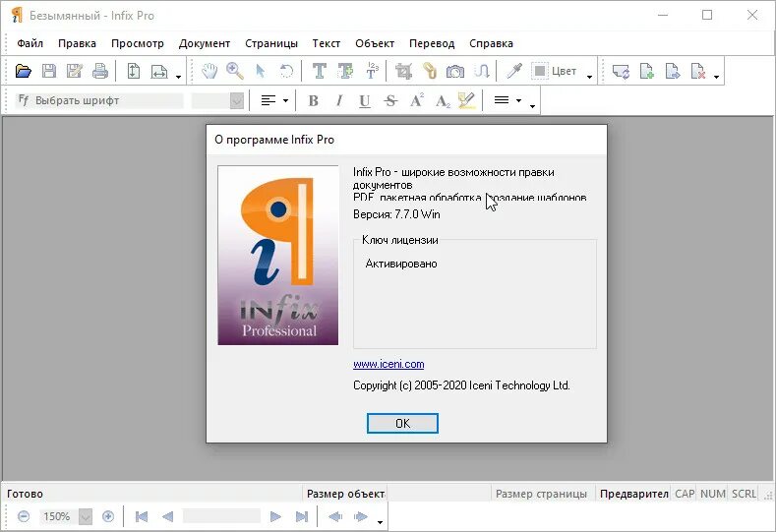Expand the pages toolbar overflow arrow
Image resolution: width=776 pixels, height=532 pixels.
[x=716, y=77]
